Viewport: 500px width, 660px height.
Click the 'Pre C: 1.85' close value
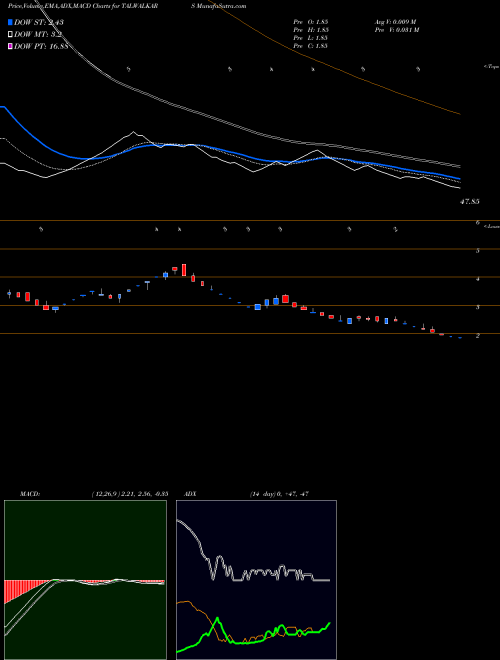pos(311,46)
